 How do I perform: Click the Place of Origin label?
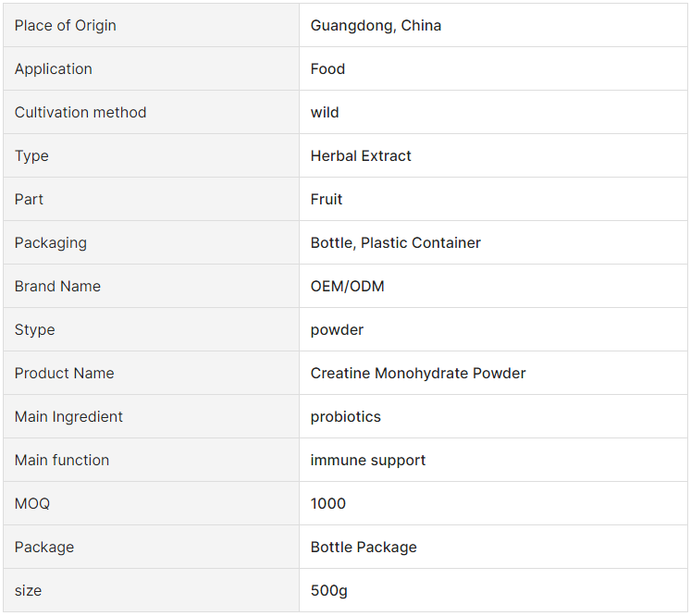coord(66,26)
